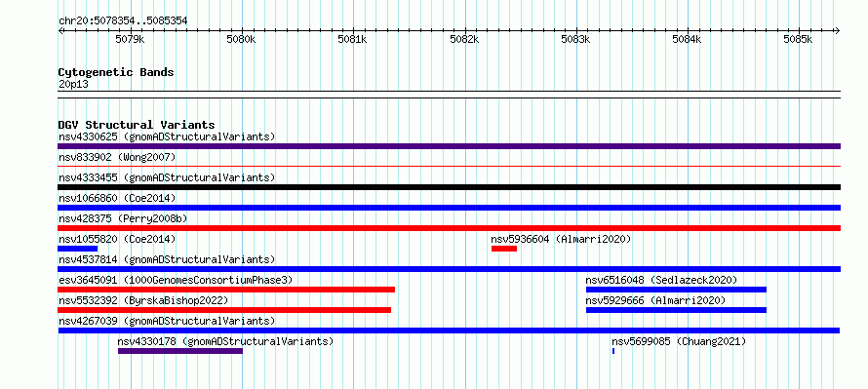868x389 pixels.
Task: Click the red esv3645091 variant bar
Action: tap(226, 290)
